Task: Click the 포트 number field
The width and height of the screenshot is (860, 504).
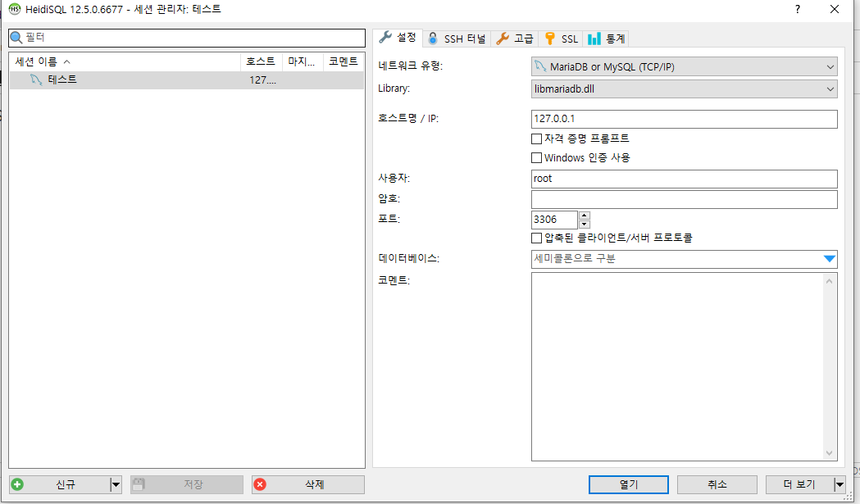Action: [x=554, y=220]
